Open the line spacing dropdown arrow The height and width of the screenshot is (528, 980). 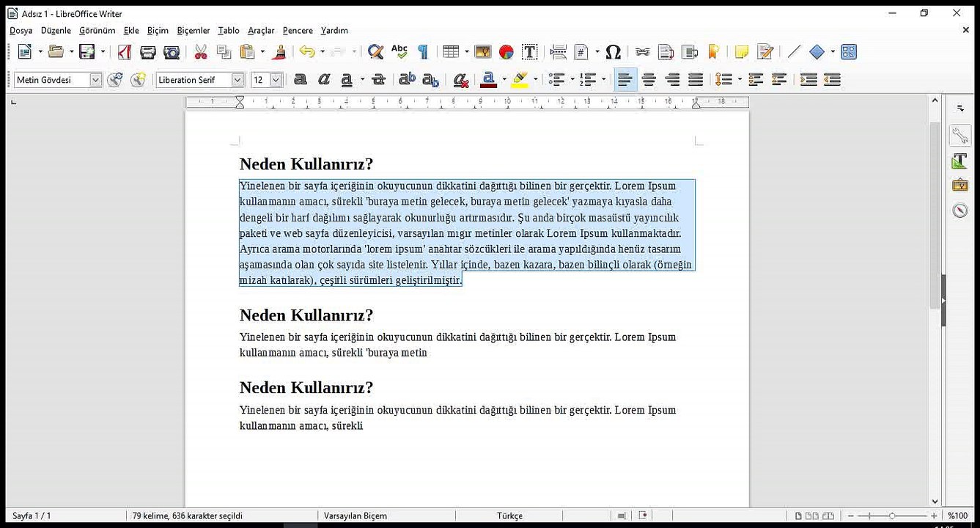click(740, 79)
